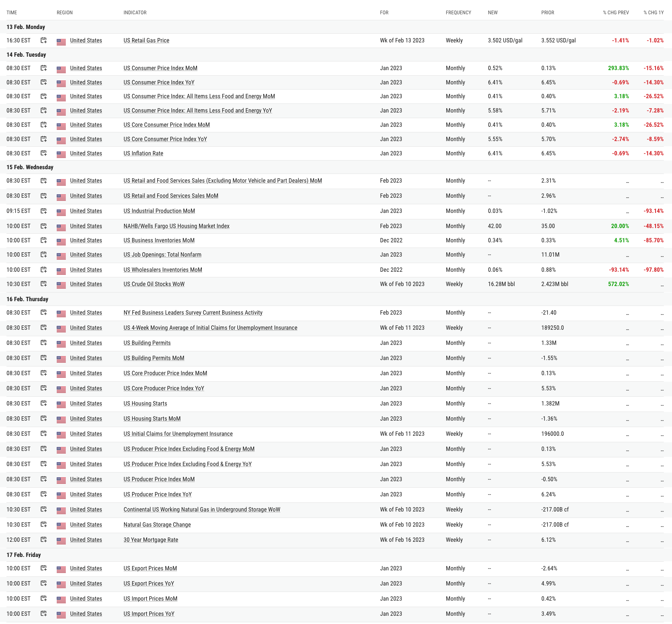672x624 pixels.
Task: Click the FREQUENCY column header
Action: coord(459,13)
